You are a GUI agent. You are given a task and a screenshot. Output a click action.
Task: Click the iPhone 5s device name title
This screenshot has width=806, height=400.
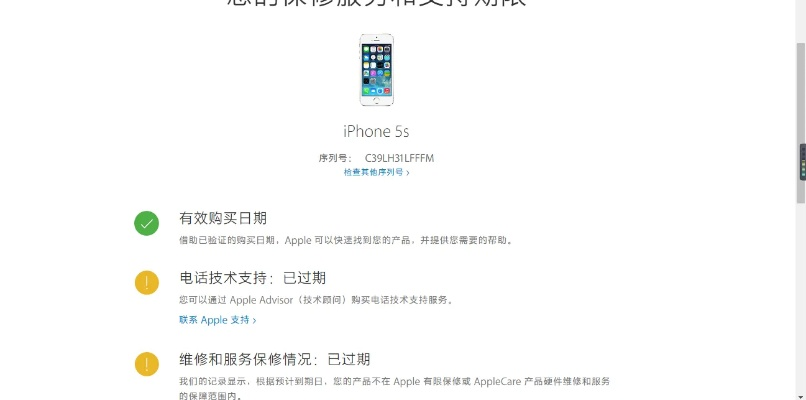tap(376, 132)
